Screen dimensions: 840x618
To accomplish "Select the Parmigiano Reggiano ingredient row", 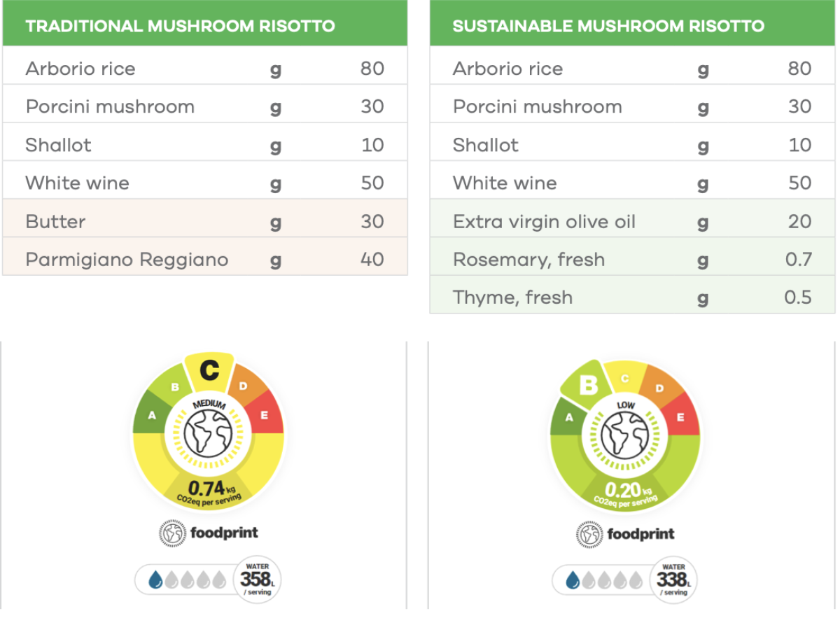I will (204, 259).
